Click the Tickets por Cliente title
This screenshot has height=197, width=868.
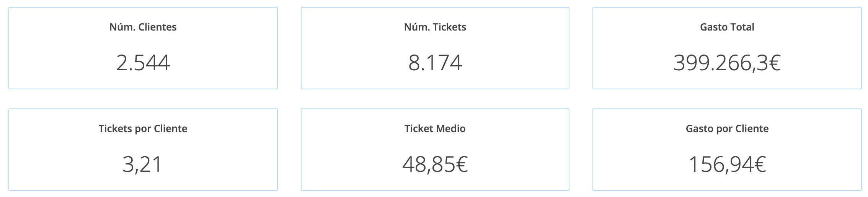[143, 129]
